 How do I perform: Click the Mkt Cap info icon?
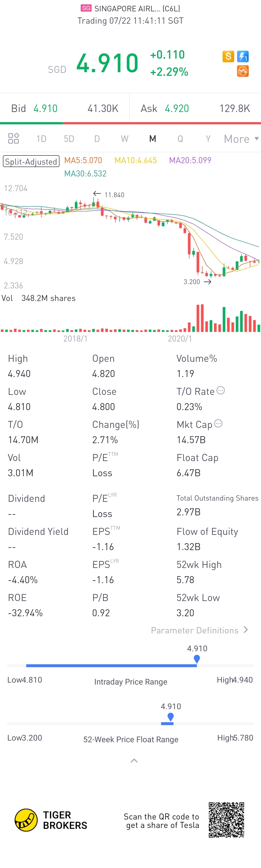click(218, 424)
